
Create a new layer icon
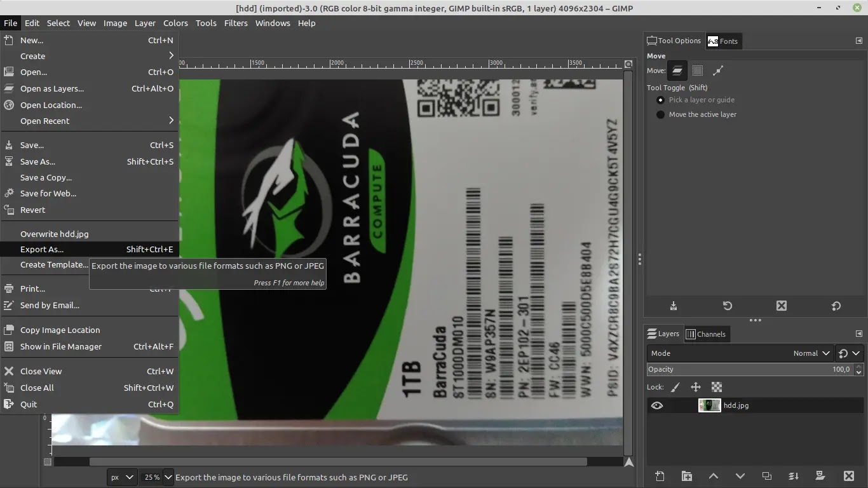pyautogui.click(x=660, y=476)
